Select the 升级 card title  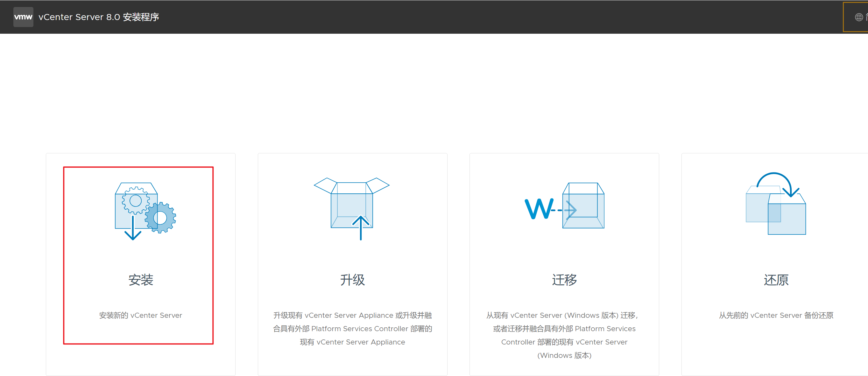pos(352,280)
